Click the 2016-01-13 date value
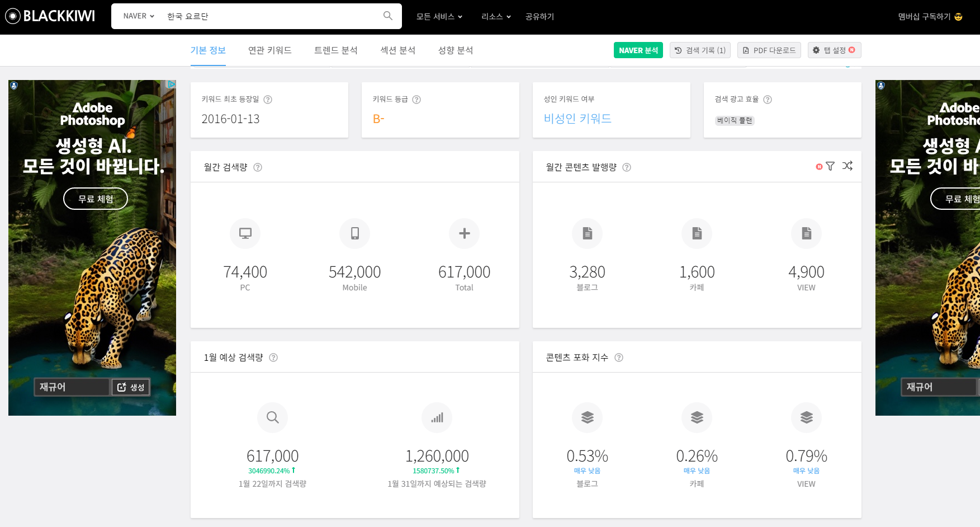 point(230,119)
